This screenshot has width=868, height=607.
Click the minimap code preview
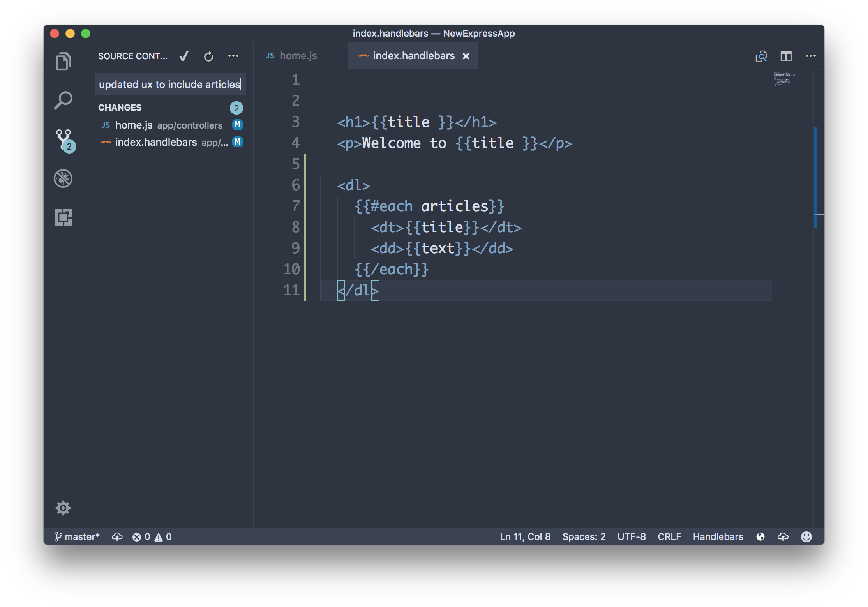pyautogui.click(x=784, y=79)
